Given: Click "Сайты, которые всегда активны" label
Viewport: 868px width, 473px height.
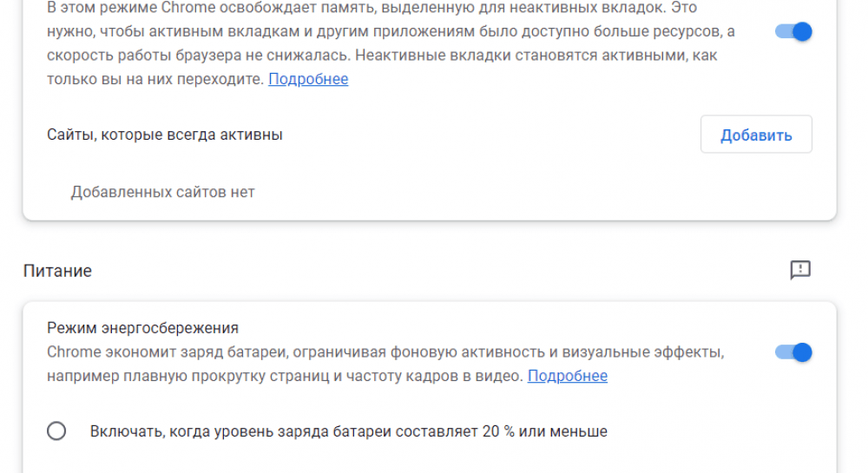Looking at the screenshot, I should pos(165,135).
